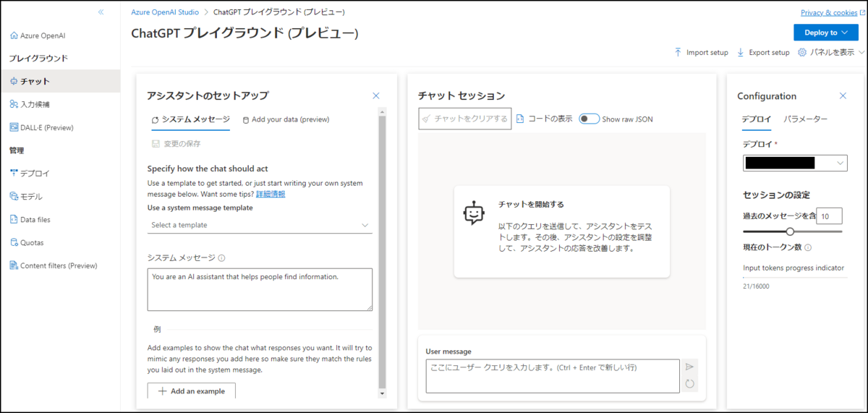Click into the system message text area

pyautogui.click(x=260, y=289)
